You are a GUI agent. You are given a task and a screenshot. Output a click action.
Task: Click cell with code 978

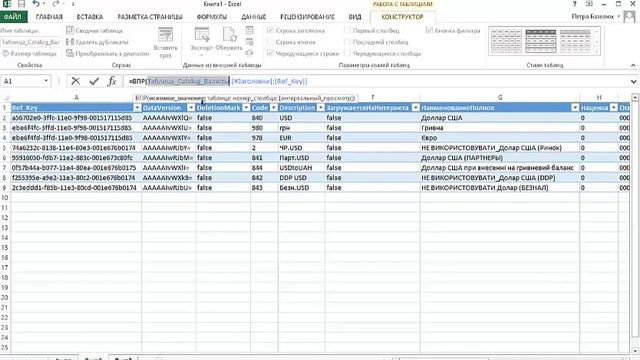pyautogui.click(x=264, y=138)
